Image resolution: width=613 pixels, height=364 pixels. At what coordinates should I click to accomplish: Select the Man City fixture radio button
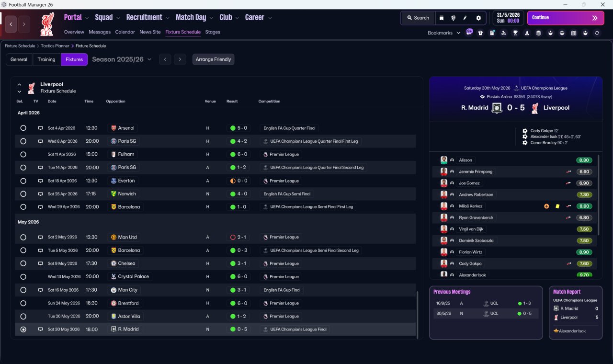(23, 290)
